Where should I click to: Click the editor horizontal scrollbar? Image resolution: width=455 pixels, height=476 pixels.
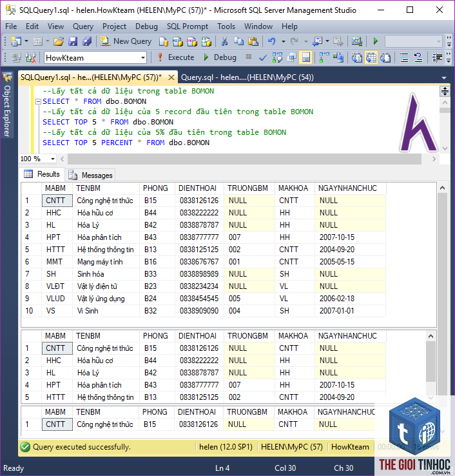pyautogui.click(x=244, y=159)
